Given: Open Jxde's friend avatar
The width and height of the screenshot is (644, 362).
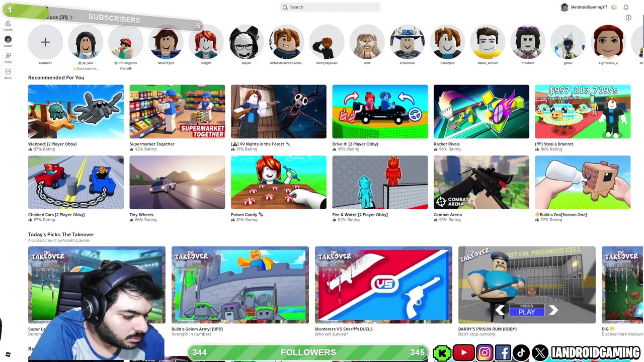Looking at the screenshot, I should pyautogui.click(x=367, y=42).
